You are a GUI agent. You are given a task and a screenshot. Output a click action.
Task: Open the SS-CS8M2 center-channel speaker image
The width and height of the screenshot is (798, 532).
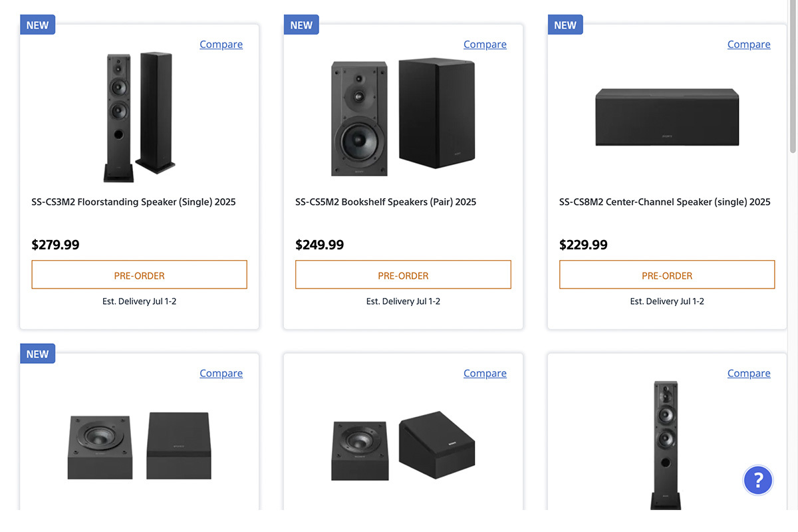(x=667, y=118)
